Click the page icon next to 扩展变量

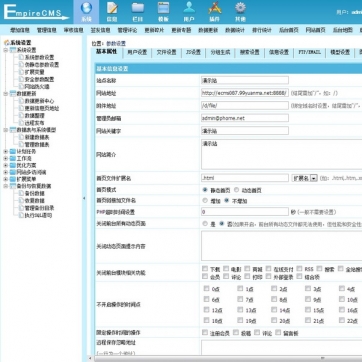point(21,72)
